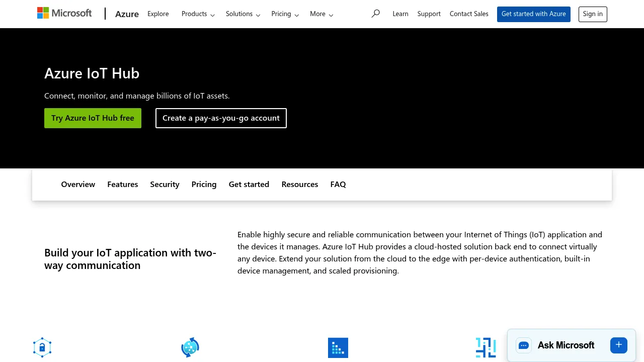Click the blue plus button in Ask Microsoft

point(619,345)
